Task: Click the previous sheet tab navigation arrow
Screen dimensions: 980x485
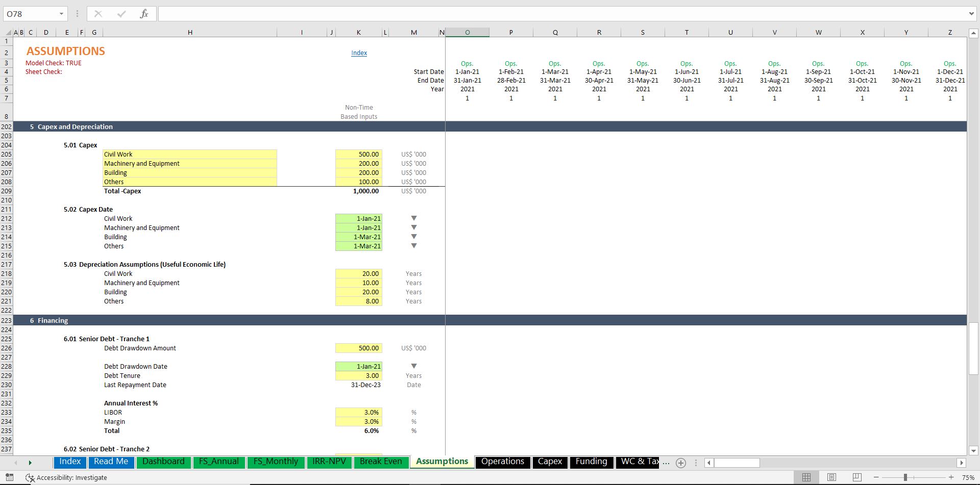Action: click(x=16, y=463)
